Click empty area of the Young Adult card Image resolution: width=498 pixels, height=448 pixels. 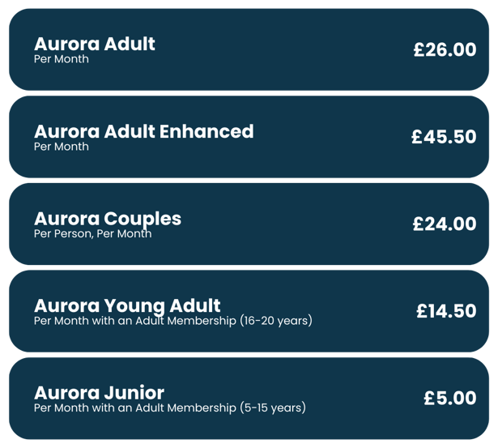(x=364, y=311)
